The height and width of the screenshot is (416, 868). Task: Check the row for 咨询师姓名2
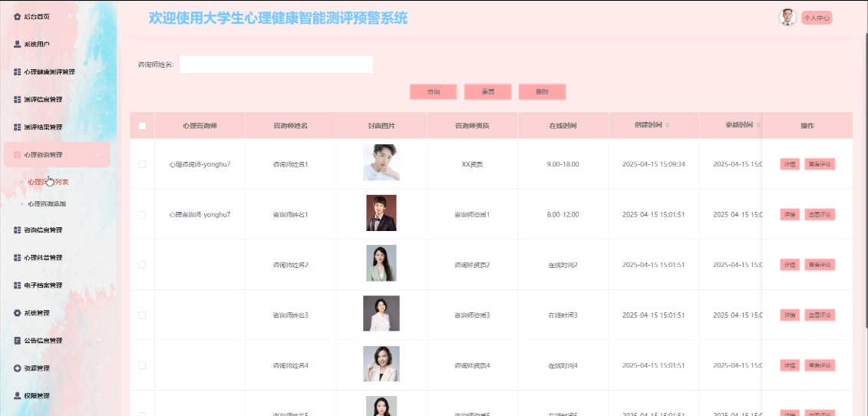click(x=142, y=265)
